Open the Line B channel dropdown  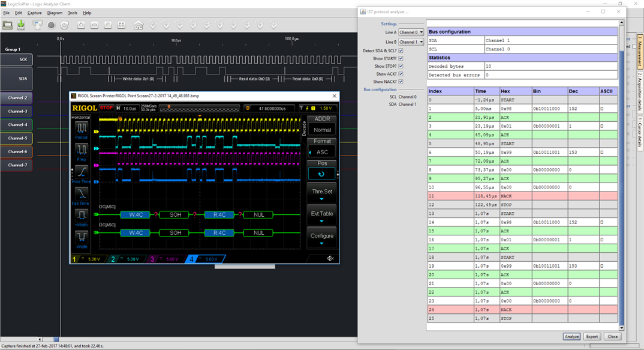(x=411, y=42)
